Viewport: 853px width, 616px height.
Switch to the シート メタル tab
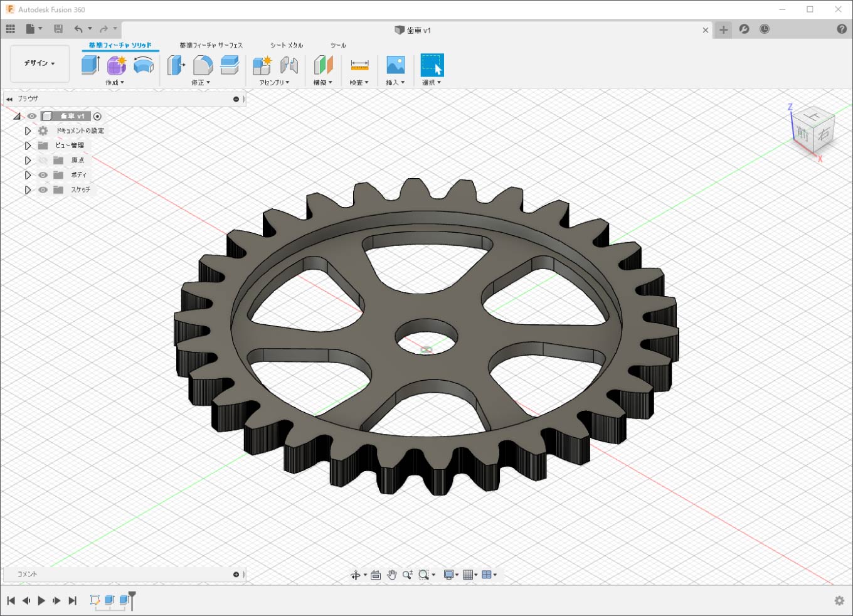pos(287,45)
